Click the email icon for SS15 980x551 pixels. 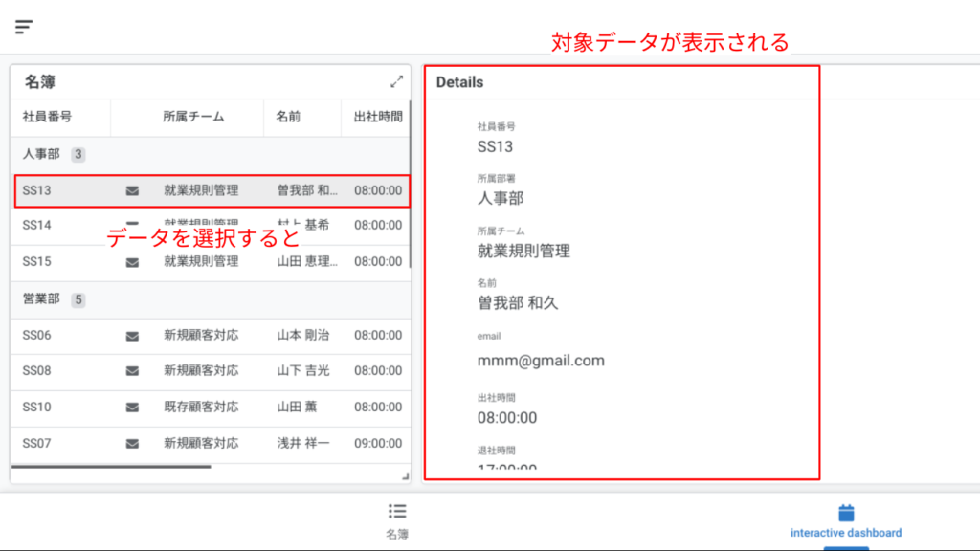[132, 261]
